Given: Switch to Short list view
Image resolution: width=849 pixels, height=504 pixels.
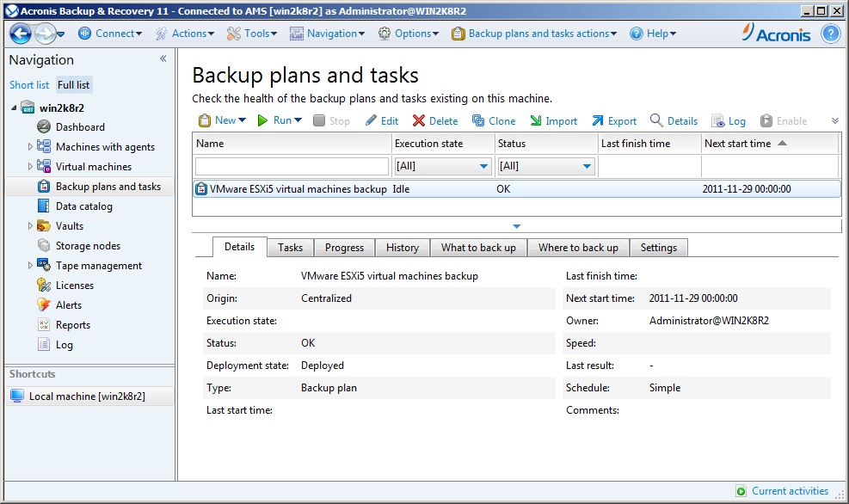Looking at the screenshot, I should tap(29, 85).
